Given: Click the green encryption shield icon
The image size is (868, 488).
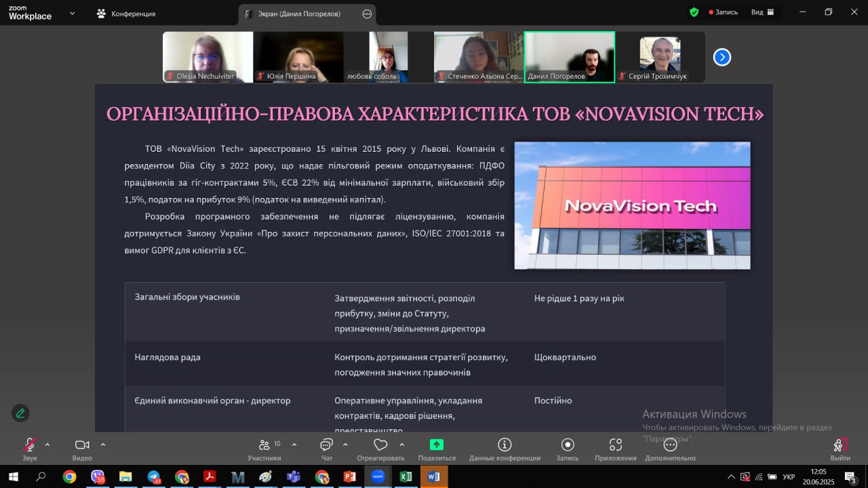Looking at the screenshot, I should (x=694, y=12).
